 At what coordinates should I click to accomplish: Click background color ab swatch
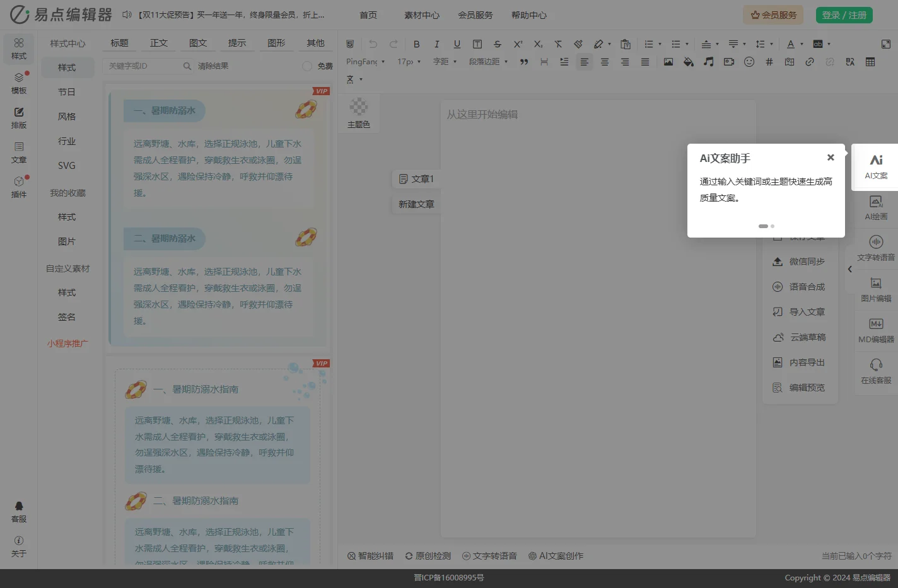(818, 44)
